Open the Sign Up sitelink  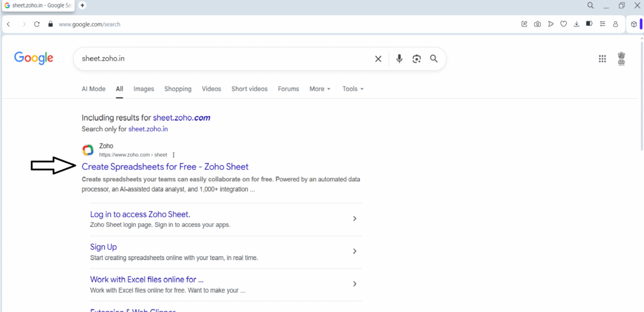click(104, 247)
